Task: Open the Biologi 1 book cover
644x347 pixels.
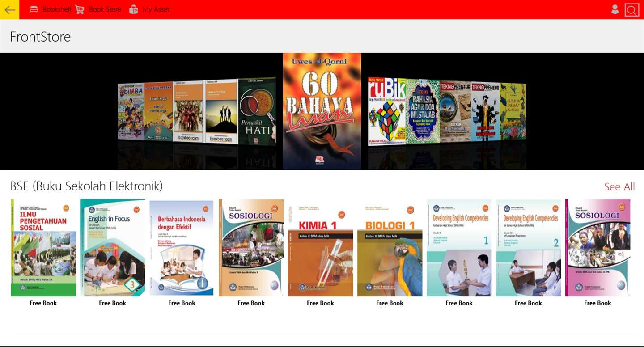Action: pos(390,248)
